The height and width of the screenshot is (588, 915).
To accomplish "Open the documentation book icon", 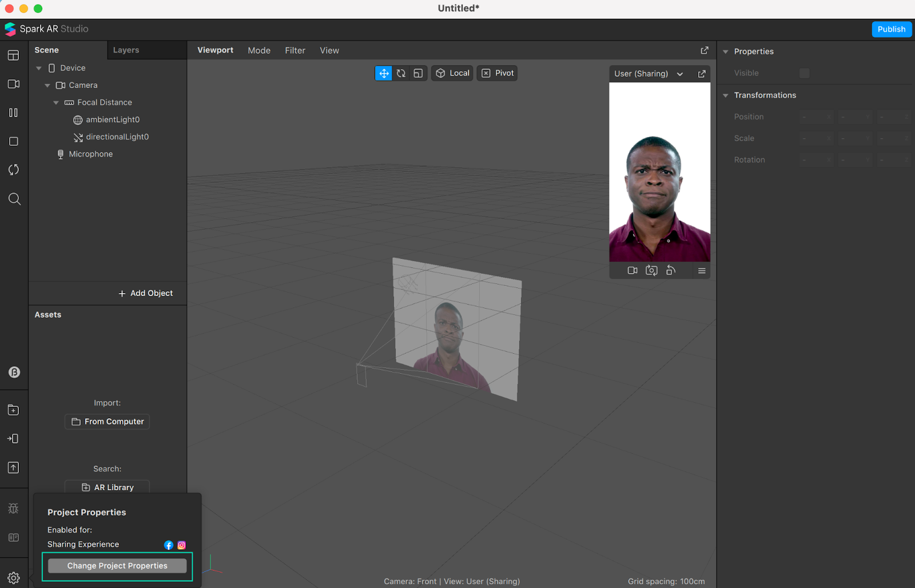I will coord(14,538).
